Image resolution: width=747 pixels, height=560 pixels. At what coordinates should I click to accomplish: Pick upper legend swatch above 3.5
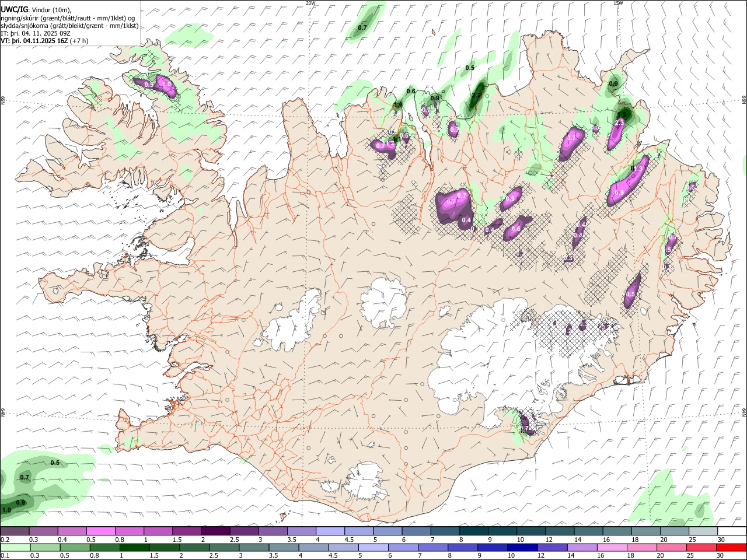tap(301, 531)
